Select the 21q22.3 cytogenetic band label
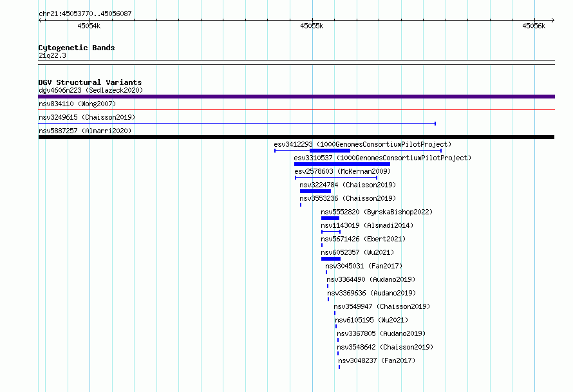Image resolution: width=573 pixels, height=392 pixels. (52, 55)
